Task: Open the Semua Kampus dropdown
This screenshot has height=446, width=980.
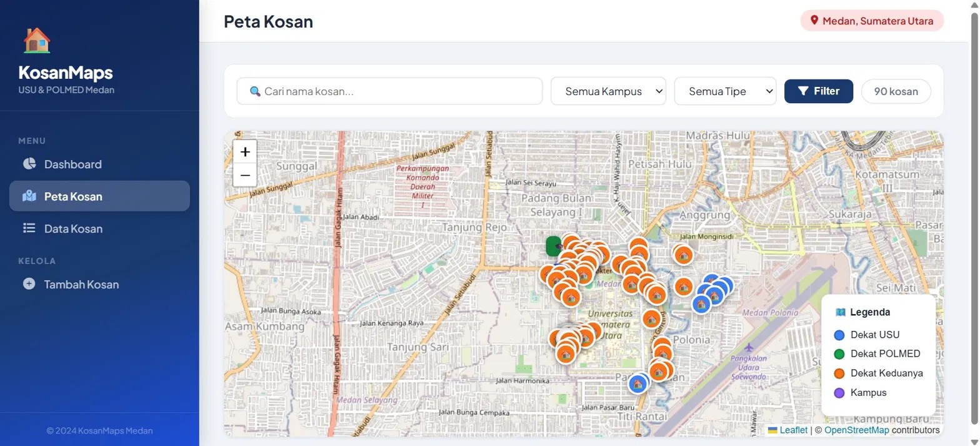Action: click(608, 91)
